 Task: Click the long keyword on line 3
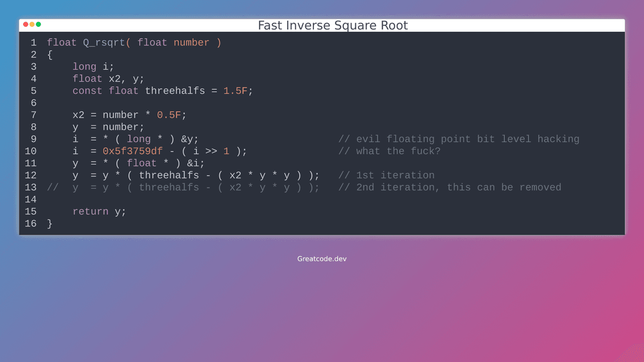[84, 66]
